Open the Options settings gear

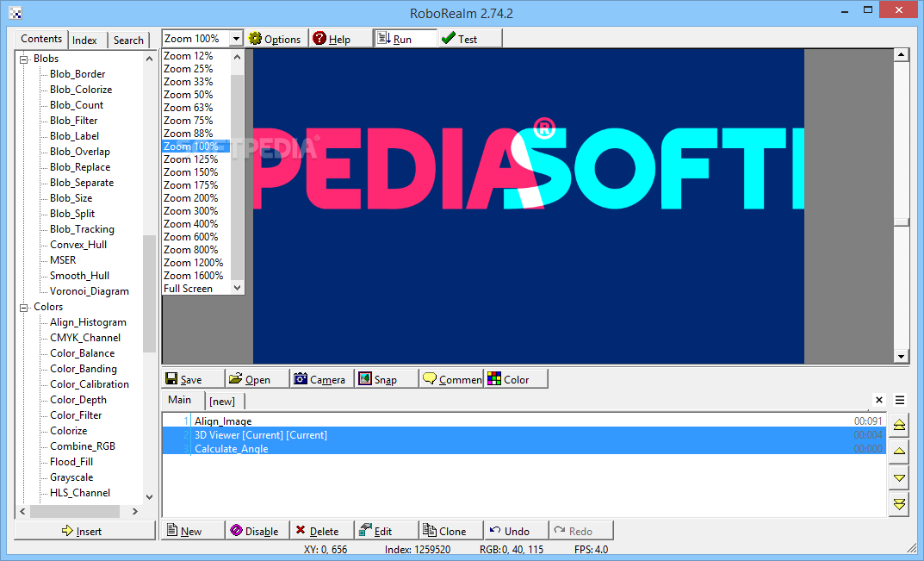[x=276, y=39]
